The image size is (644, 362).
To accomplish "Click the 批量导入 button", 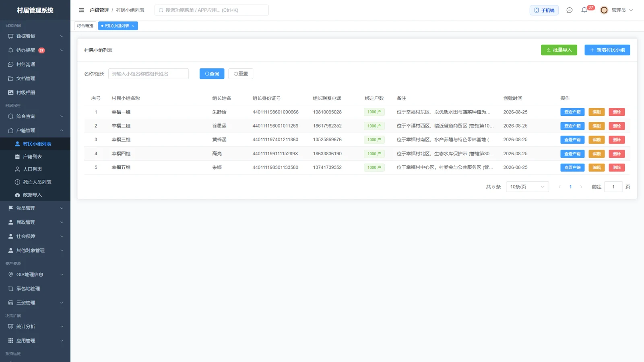I will pos(559,50).
